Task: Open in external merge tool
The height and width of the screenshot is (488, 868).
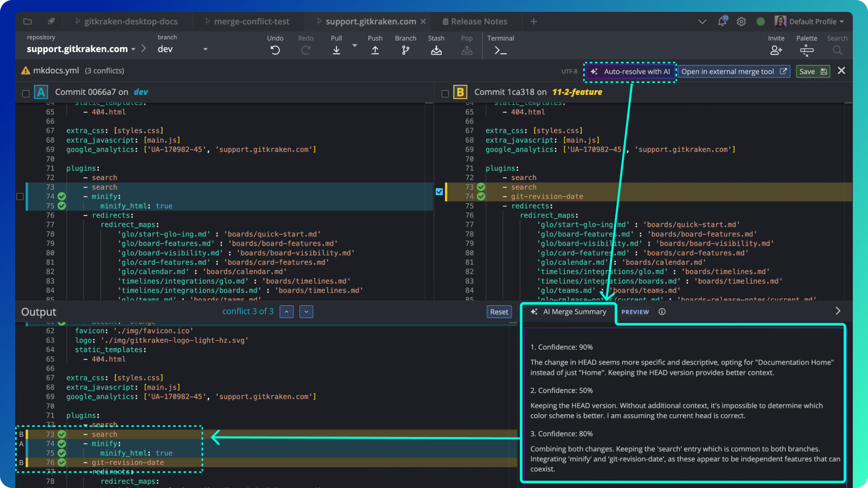Action: point(733,71)
